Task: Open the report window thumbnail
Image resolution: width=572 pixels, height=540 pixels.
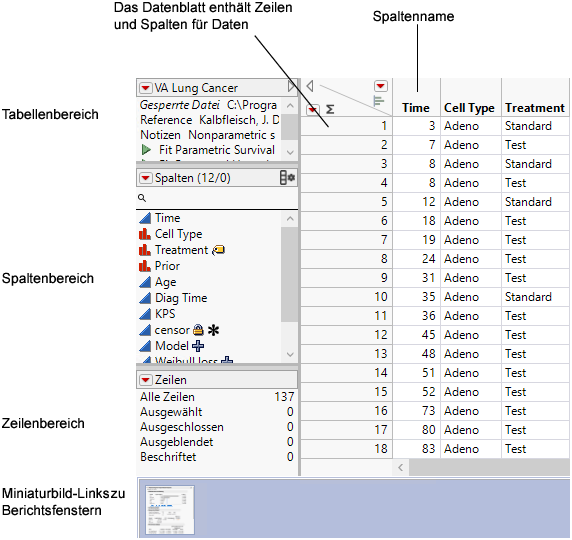Action: pyautogui.click(x=170, y=510)
